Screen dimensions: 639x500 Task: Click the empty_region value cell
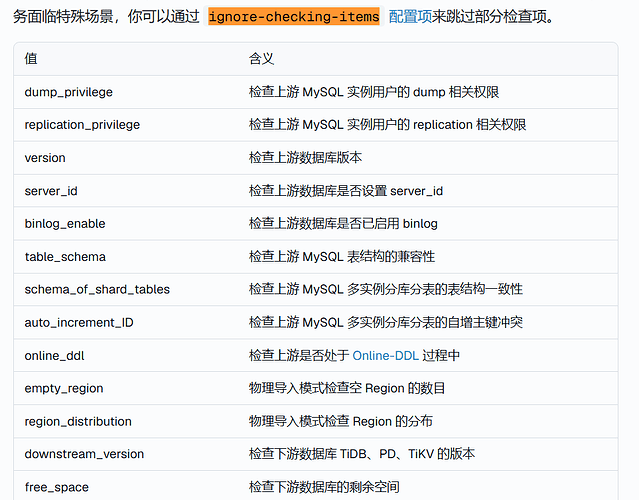(x=64, y=388)
